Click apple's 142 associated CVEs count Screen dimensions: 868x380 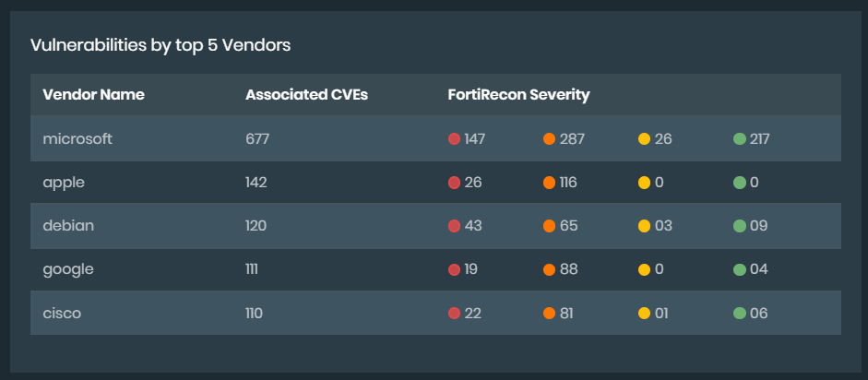pos(256,183)
